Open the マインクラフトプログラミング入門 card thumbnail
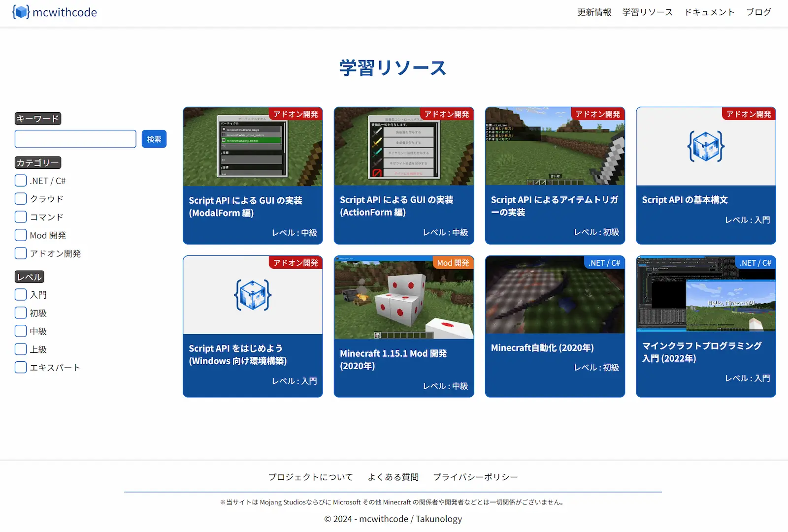The height and width of the screenshot is (532, 788). click(706, 293)
